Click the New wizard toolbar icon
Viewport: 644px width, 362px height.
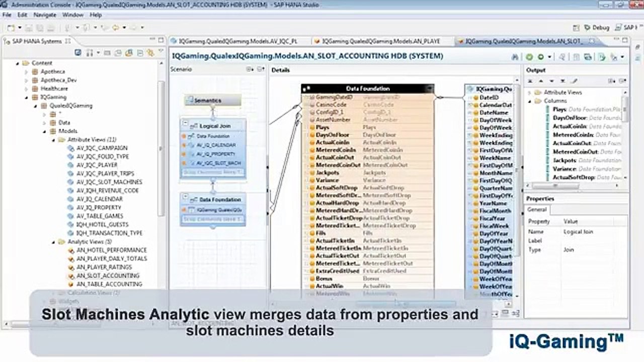pos(10,28)
